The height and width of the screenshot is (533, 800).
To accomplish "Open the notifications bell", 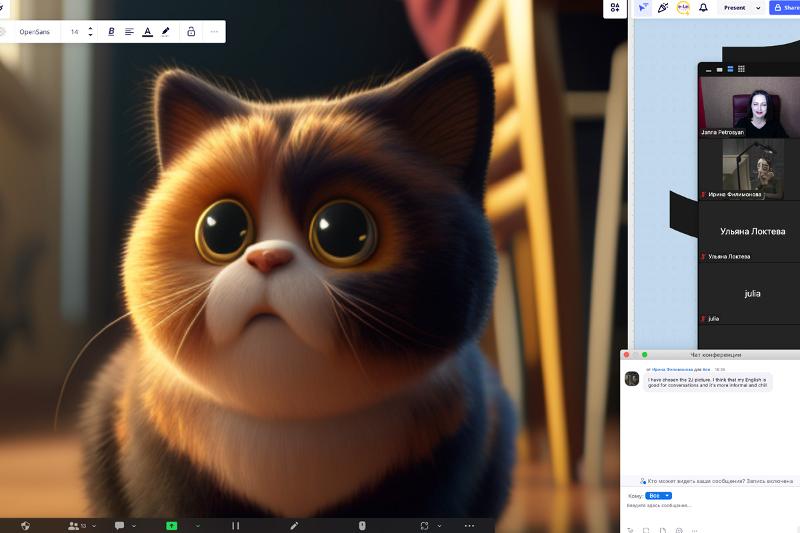I will point(703,8).
